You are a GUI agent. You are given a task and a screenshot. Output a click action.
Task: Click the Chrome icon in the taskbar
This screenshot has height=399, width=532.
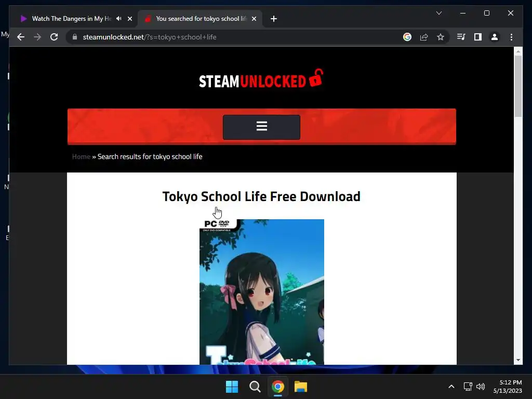click(277, 387)
